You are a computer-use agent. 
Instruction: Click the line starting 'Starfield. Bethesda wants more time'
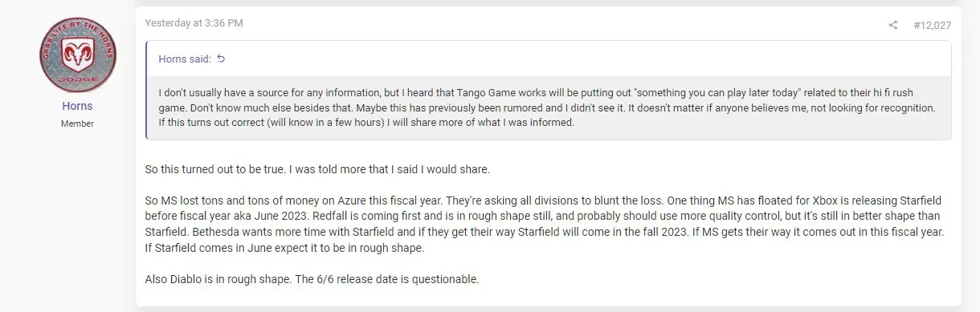(x=544, y=232)
